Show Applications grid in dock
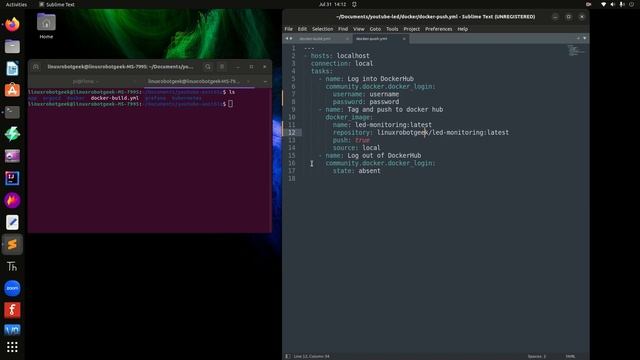The height and width of the screenshot is (360, 640). (12, 347)
